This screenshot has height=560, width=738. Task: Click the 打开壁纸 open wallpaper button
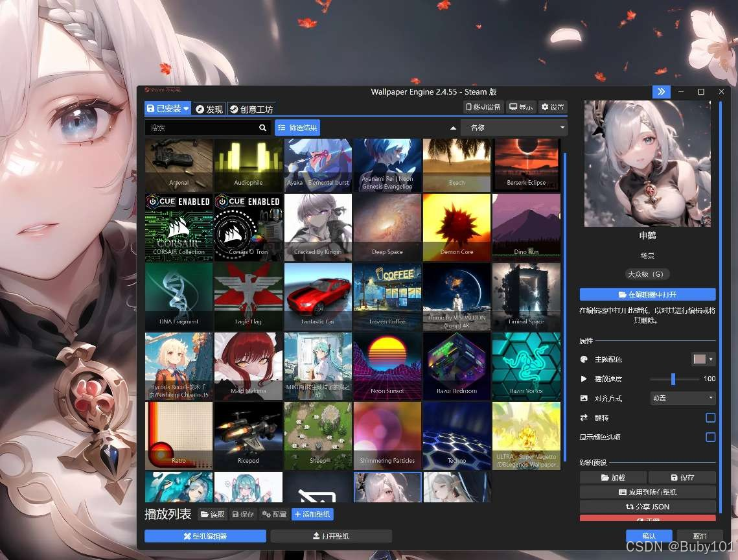331,536
